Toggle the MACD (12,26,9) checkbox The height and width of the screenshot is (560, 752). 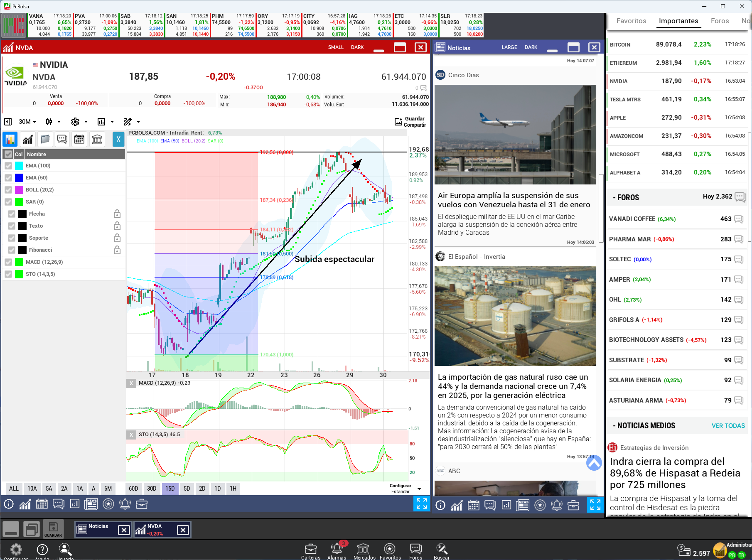click(x=8, y=262)
